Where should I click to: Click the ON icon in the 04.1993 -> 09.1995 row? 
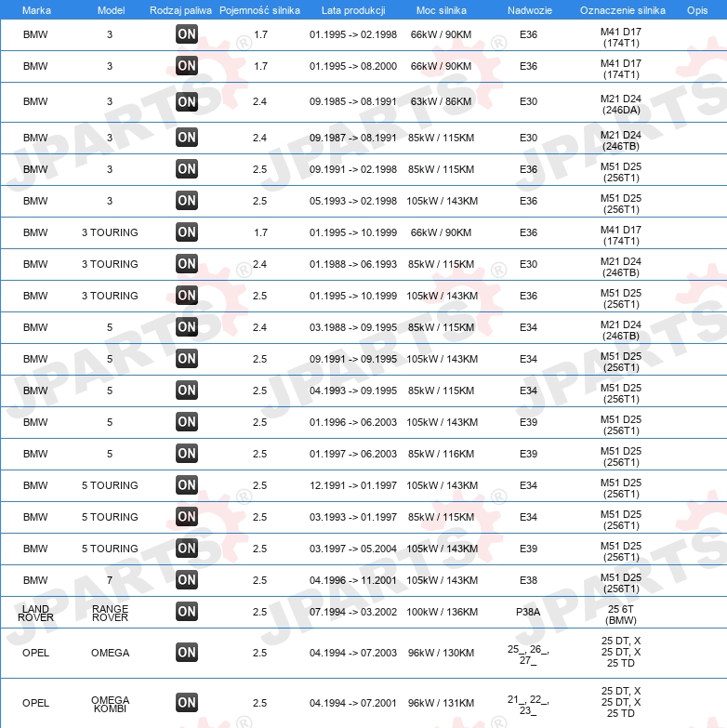pos(187,390)
